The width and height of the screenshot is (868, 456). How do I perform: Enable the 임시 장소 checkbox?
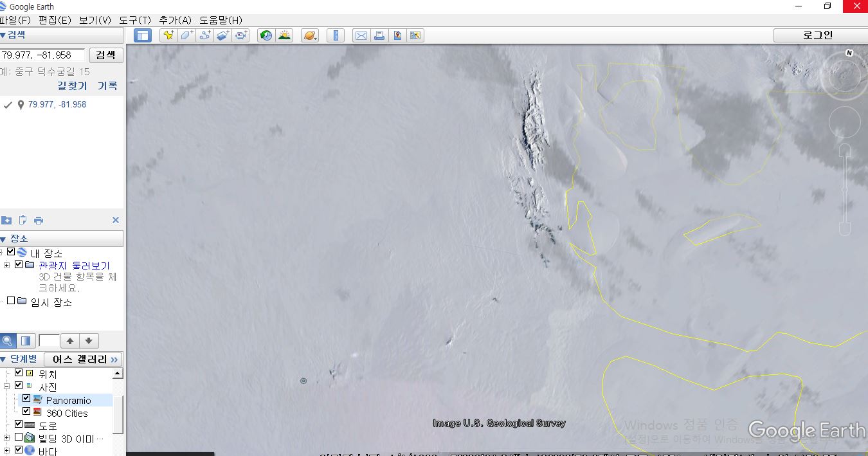pos(11,301)
